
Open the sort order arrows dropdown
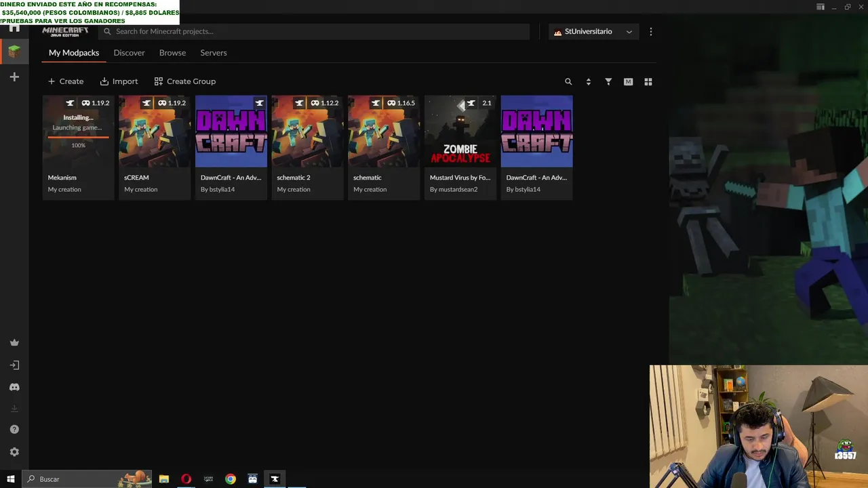point(588,81)
